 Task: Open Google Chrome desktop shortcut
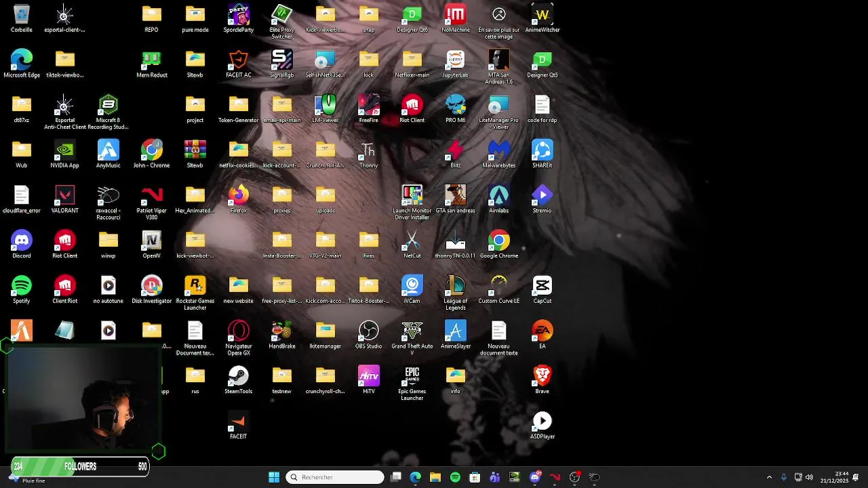pyautogui.click(x=499, y=245)
